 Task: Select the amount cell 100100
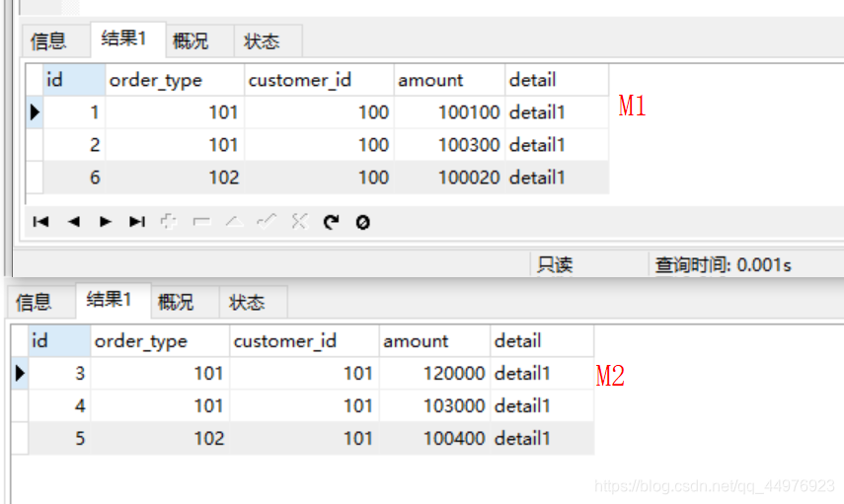point(449,112)
